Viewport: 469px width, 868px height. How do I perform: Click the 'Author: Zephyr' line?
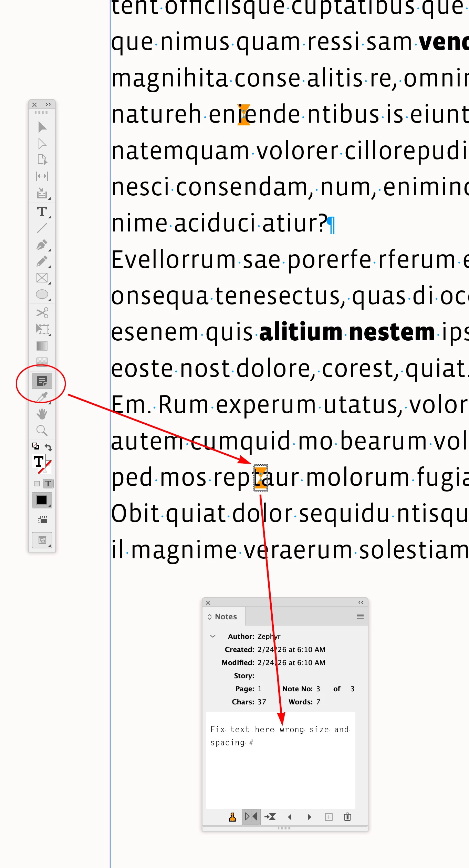click(x=254, y=637)
